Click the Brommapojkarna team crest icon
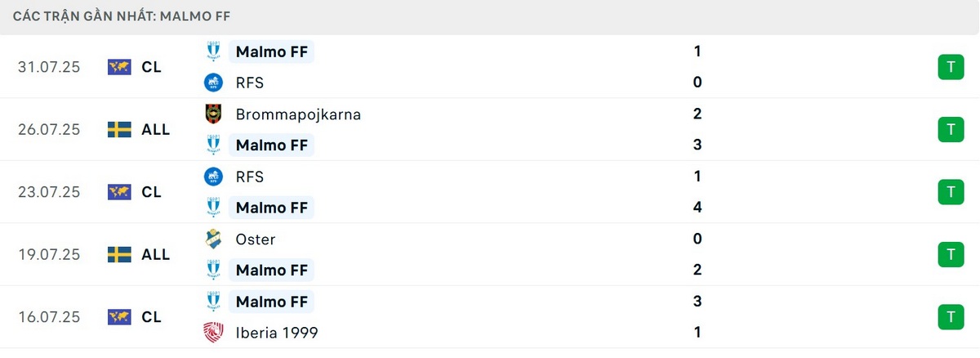Viewport: 980px width, 358px height. pos(213,114)
